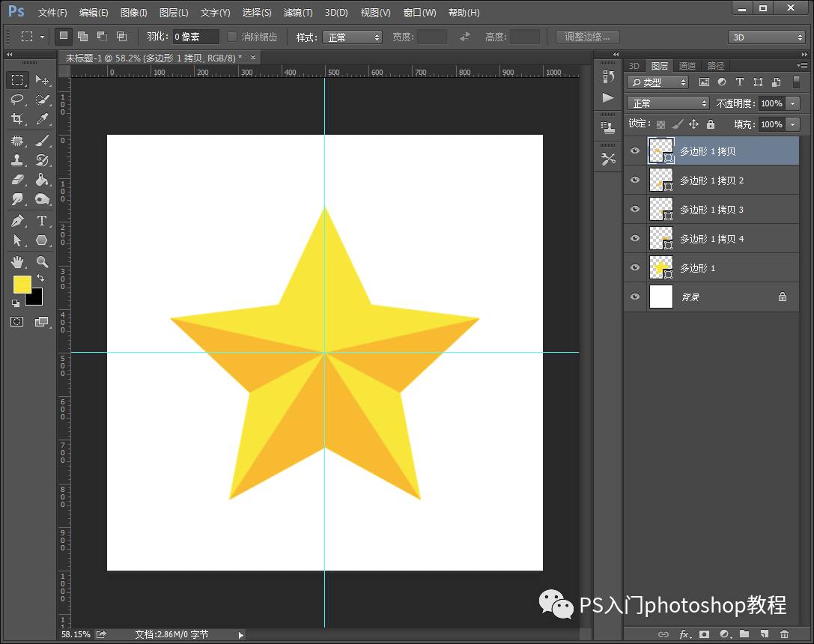This screenshot has height=644, width=814.
Task: Create a new group folder icon
Action: (744, 634)
